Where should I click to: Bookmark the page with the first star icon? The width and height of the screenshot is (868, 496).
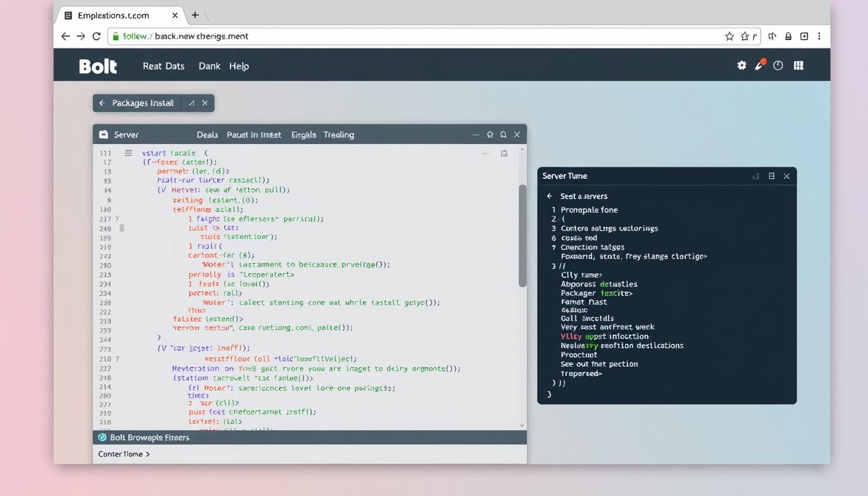(729, 37)
